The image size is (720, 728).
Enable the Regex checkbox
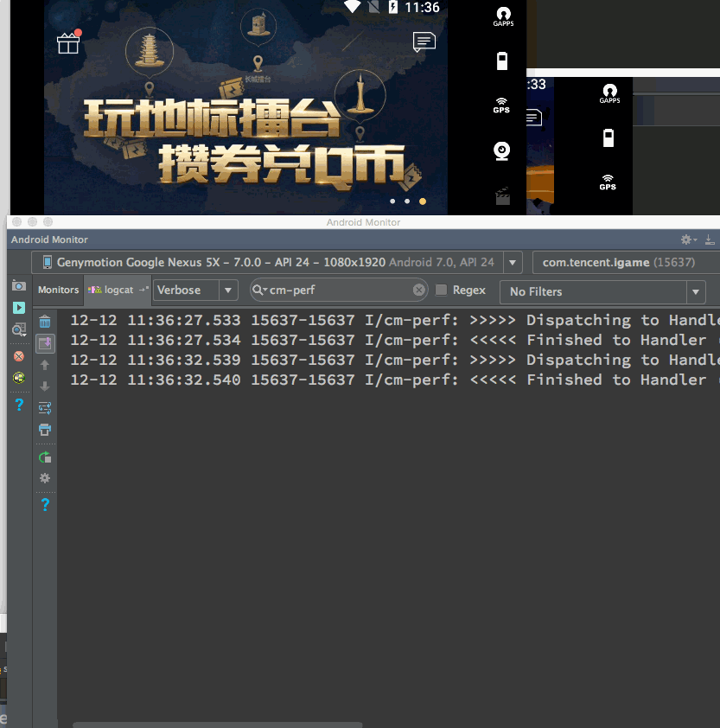pos(441,290)
